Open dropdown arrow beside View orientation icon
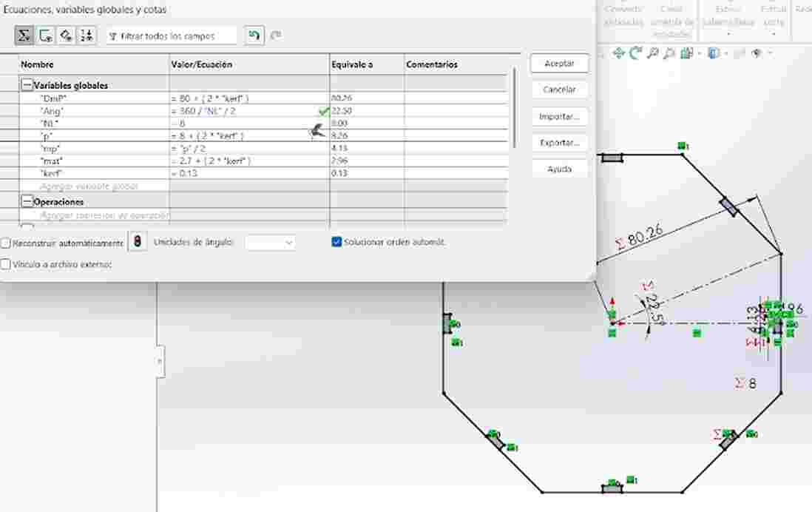 (x=699, y=53)
